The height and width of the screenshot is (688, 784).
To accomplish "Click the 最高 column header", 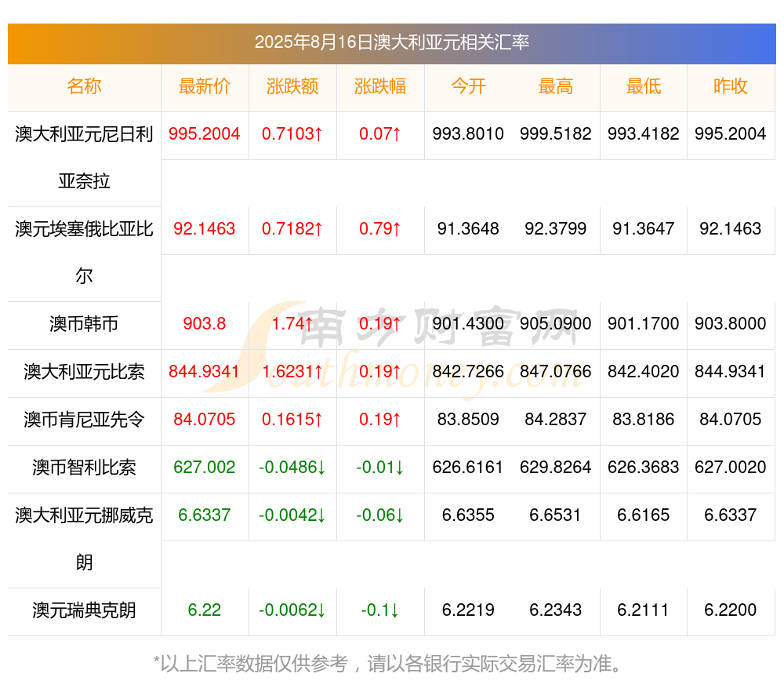I will (x=556, y=86).
